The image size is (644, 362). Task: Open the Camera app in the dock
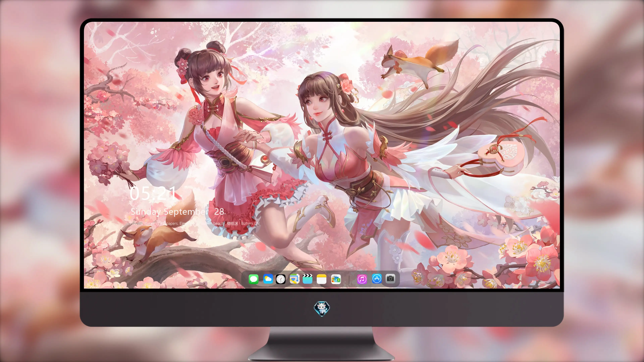390,278
